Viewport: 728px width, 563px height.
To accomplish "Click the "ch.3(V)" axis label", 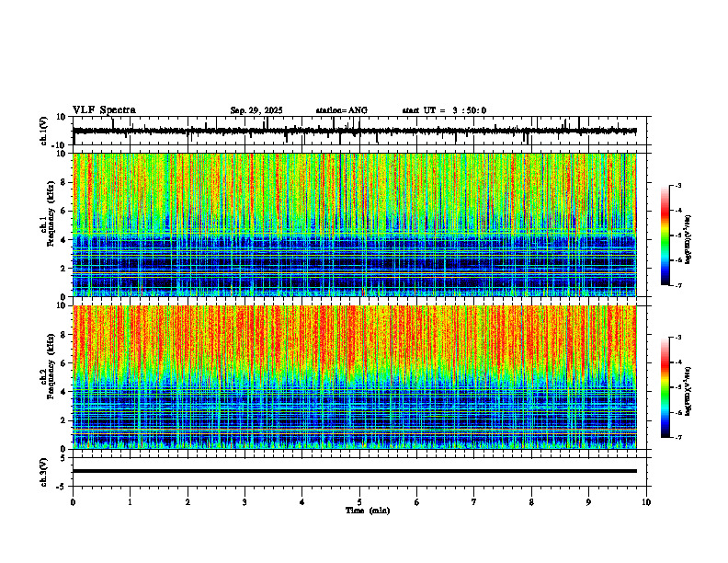I will click(44, 472).
